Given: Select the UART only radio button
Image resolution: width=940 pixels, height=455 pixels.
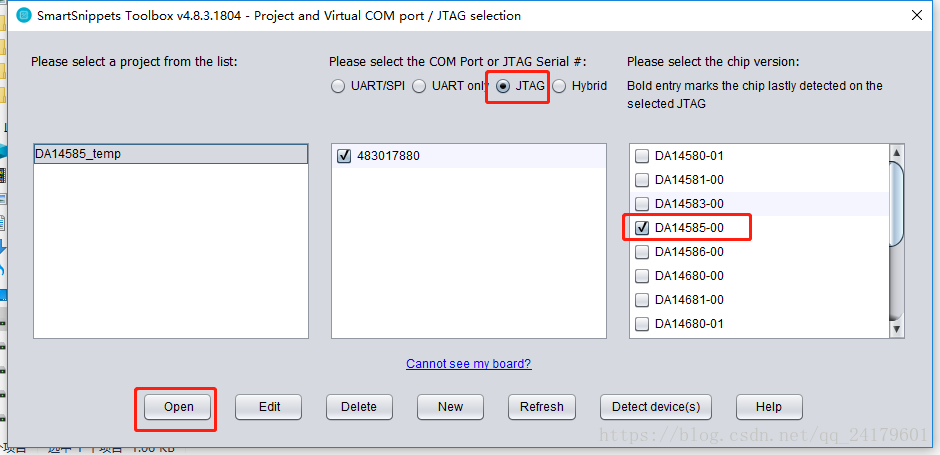Looking at the screenshot, I should [419, 86].
